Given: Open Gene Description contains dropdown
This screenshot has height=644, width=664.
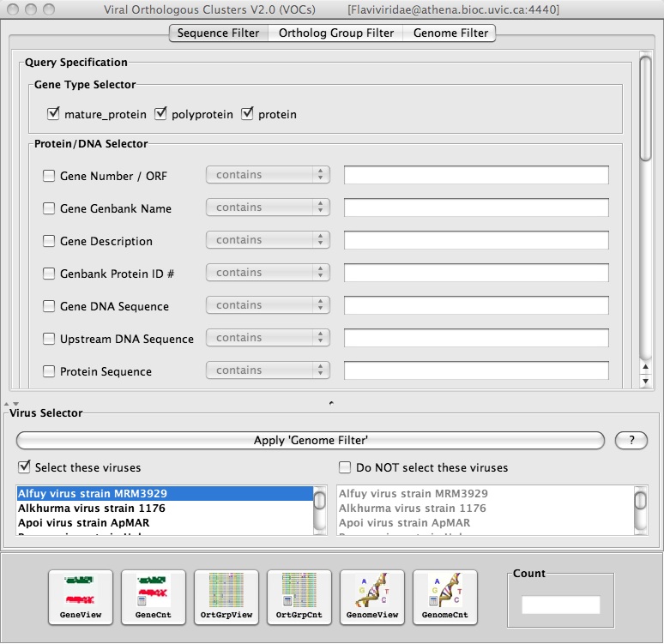Looking at the screenshot, I should click(x=268, y=239).
